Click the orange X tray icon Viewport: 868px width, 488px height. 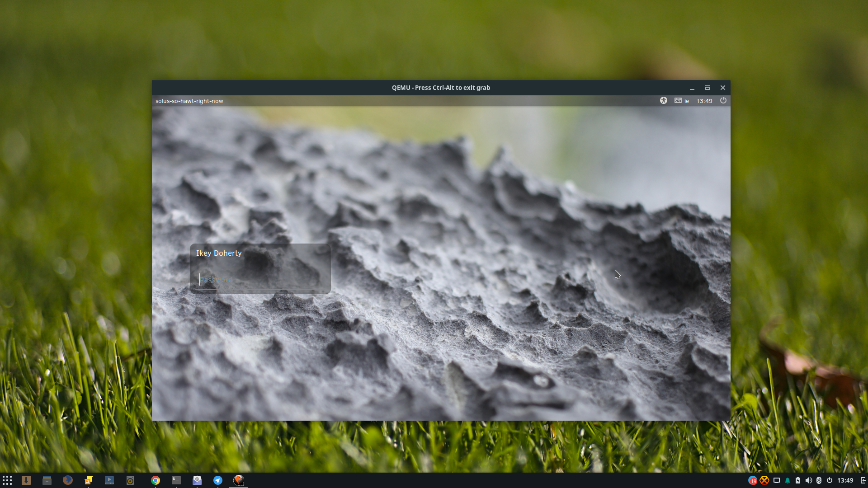pyautogui.click(x=764, y=480)
